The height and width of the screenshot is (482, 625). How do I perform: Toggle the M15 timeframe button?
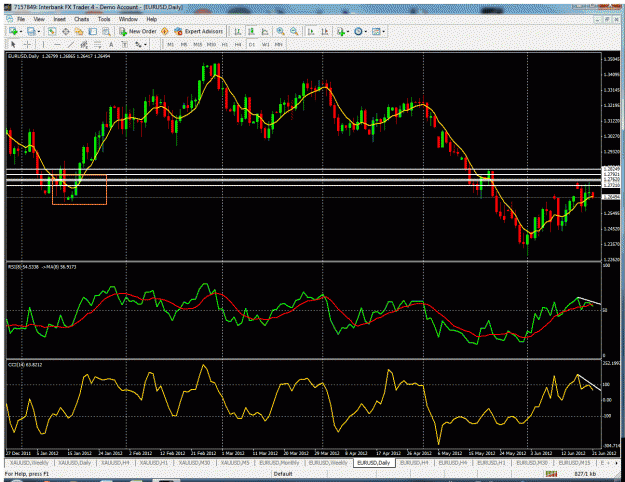click(198, 44)
